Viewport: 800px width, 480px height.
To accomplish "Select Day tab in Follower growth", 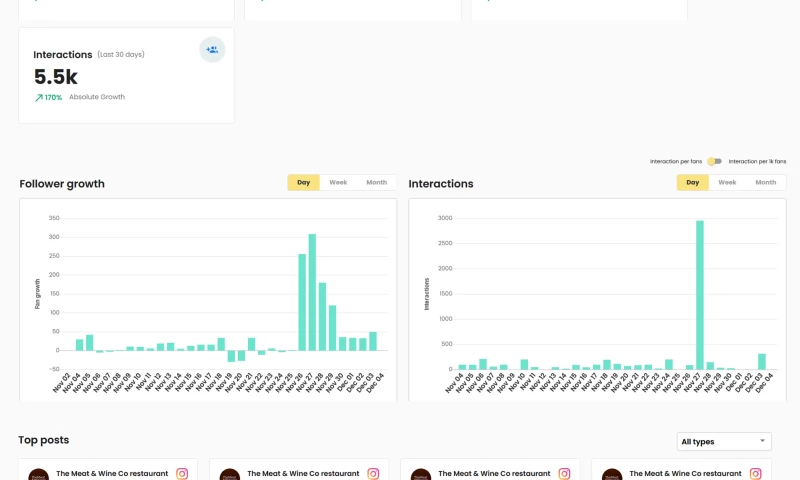I will [x=303, y=182].
